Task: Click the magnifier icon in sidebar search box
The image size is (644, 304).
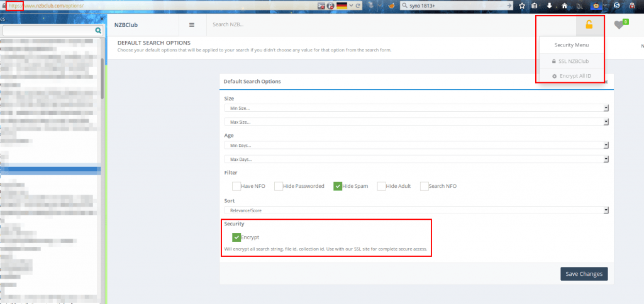Action: pos(98,30)
